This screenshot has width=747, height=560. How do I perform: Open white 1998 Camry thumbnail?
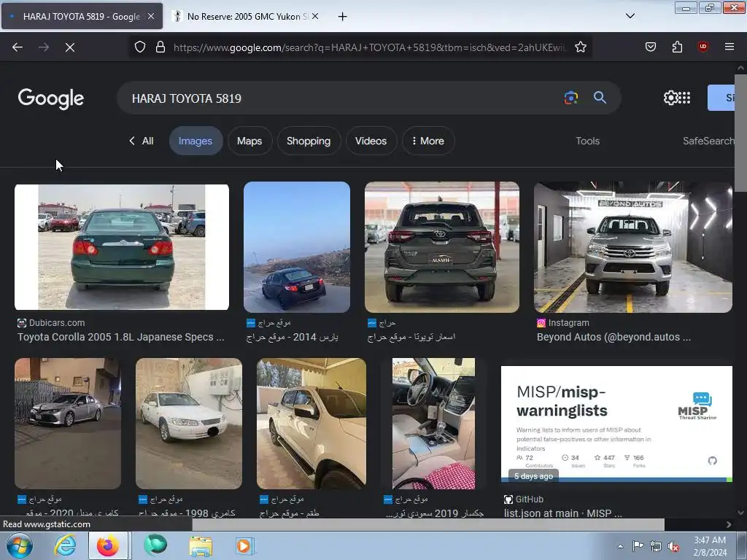189,424
